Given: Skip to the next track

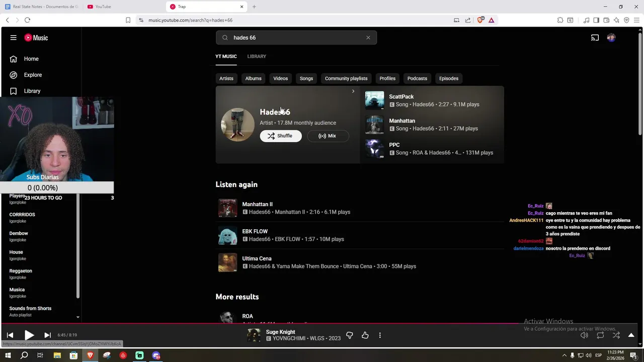Looking at the screenshot, I should pos(47,335).
